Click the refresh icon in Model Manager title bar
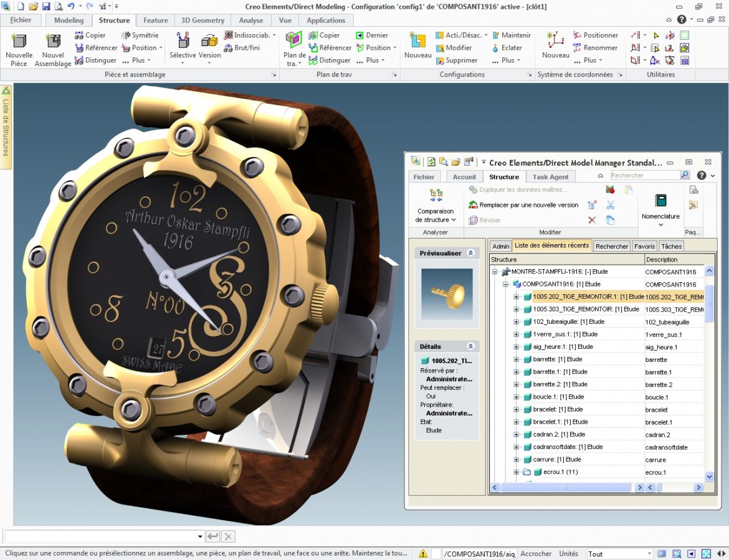 pyautogui.click(x=431, y=162)
